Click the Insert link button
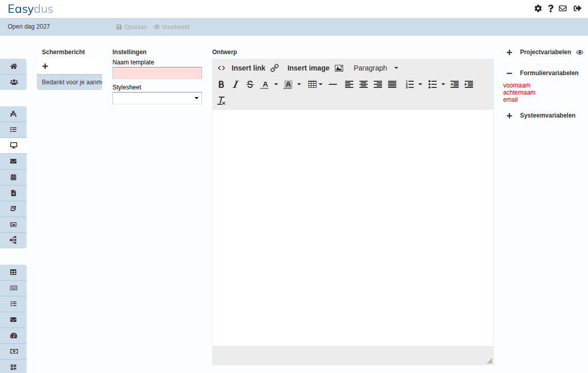Image resolution: width=588 pixels, height=373 pixels. pyautogui.click(x=255, y=68)
